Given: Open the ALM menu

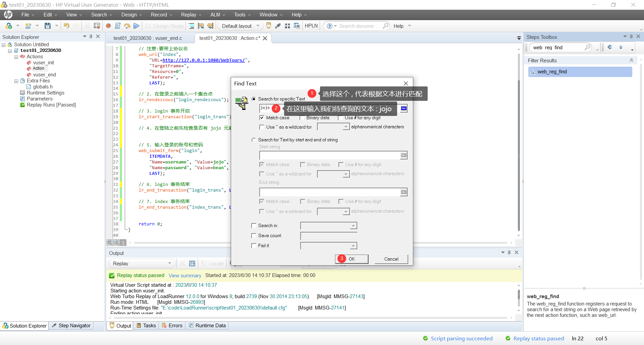Looking at the screenshot, I should [x=218, y=15].
